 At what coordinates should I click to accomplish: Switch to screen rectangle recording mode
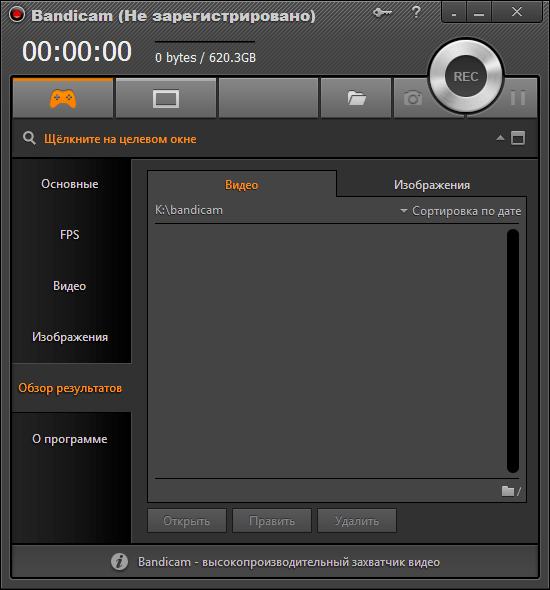click(166, 99)
